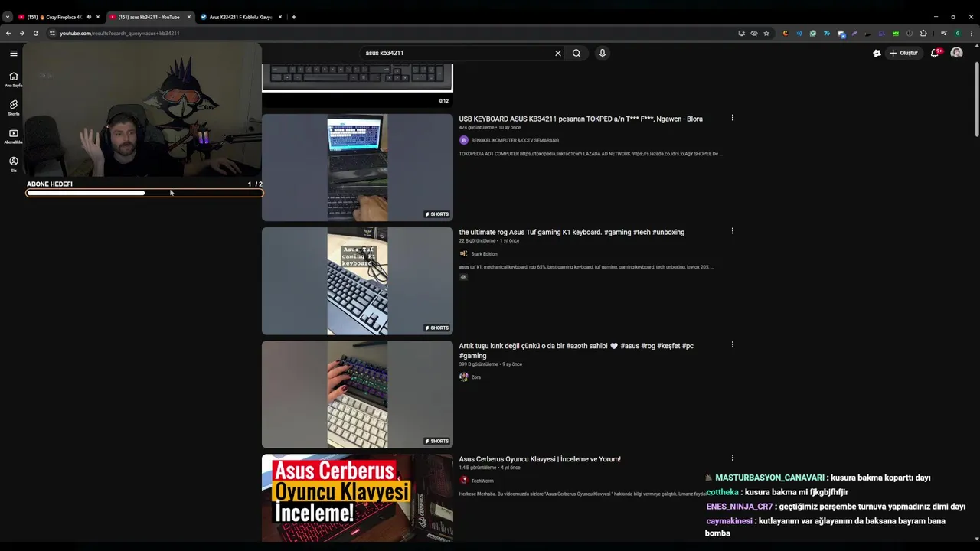Go forward with browser forward arrow
980x551 pixels.
22,33
